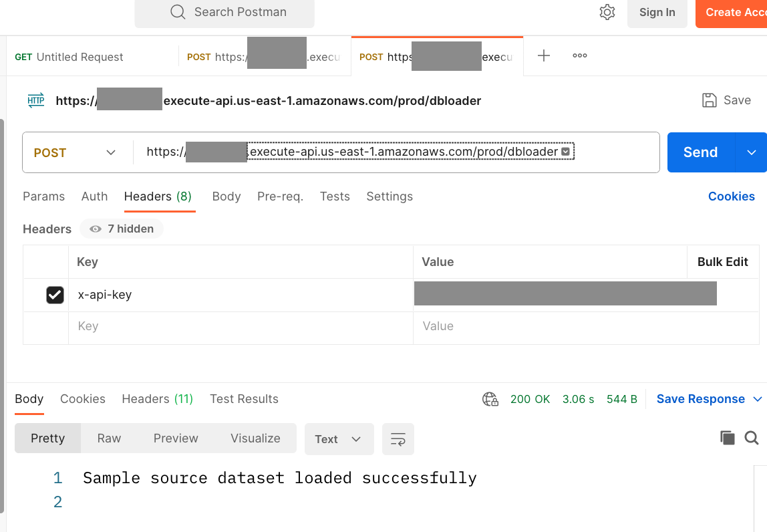Toggle line wrap in response body
Image resolution: width=767 pixels, height=532 pixels.
click(x=398, y=439)
